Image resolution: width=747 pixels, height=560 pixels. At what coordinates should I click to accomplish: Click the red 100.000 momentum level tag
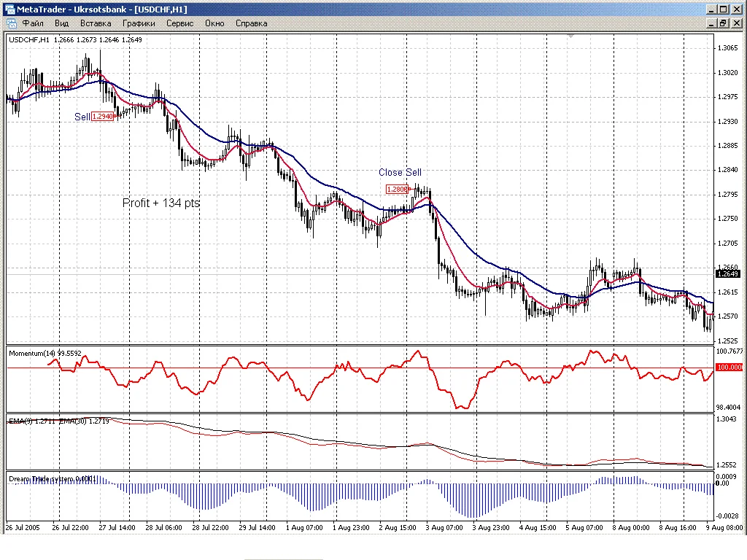tap(728, 367)
